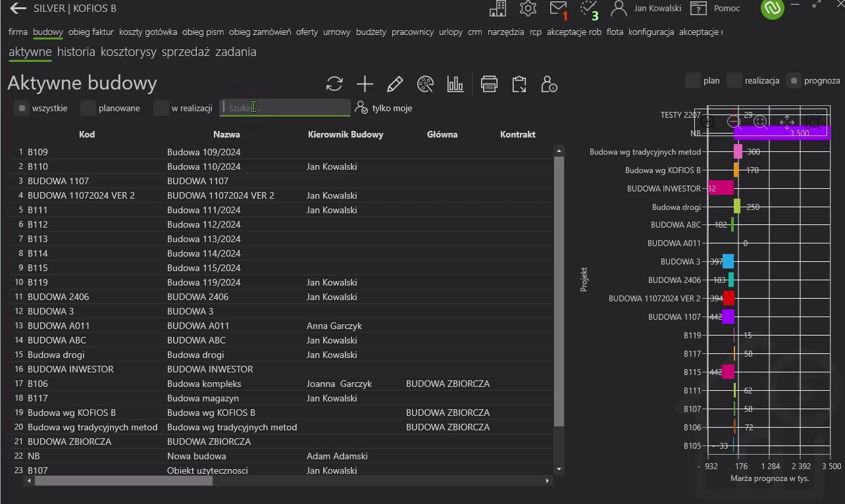Viewport: 845px width, 504px height.
Task: Select the magenta BUDOWA INWESTOR bar
Action: click(x=721, y=188)
